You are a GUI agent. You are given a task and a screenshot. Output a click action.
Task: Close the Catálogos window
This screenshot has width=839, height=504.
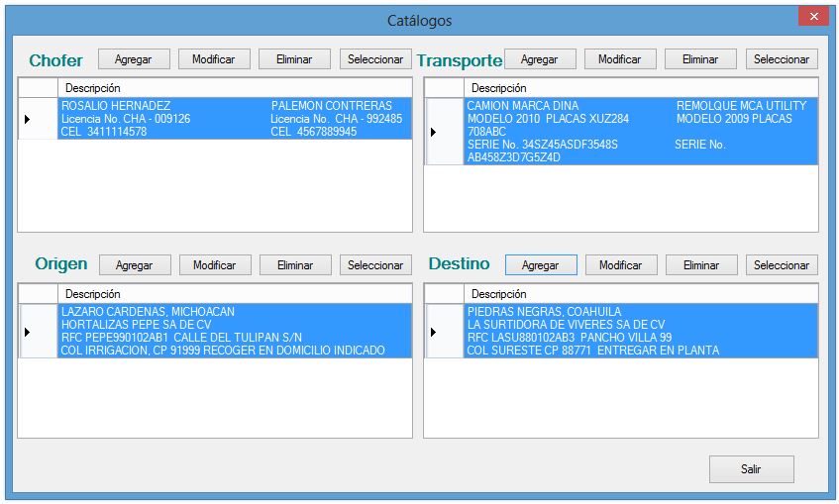click(813, 16)
